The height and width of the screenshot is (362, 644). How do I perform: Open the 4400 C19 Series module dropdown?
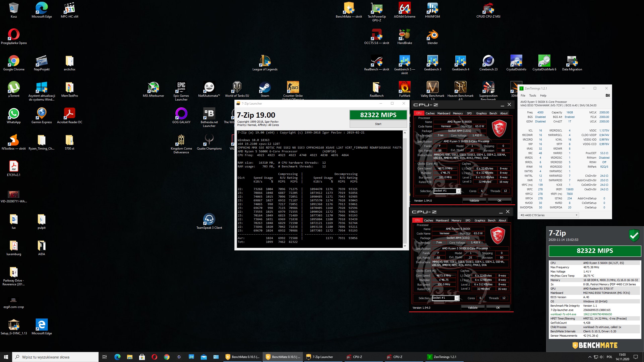click(x=549, y=215)
